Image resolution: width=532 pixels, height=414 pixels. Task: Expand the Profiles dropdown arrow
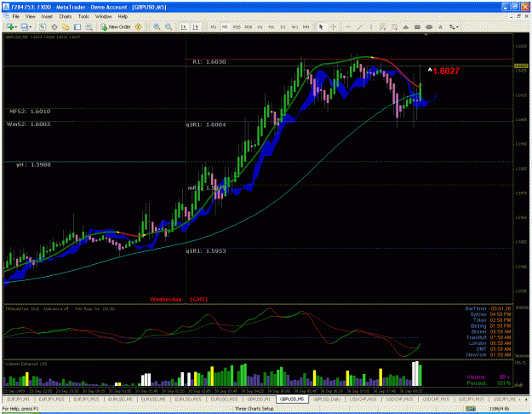(x=30, y=26)
